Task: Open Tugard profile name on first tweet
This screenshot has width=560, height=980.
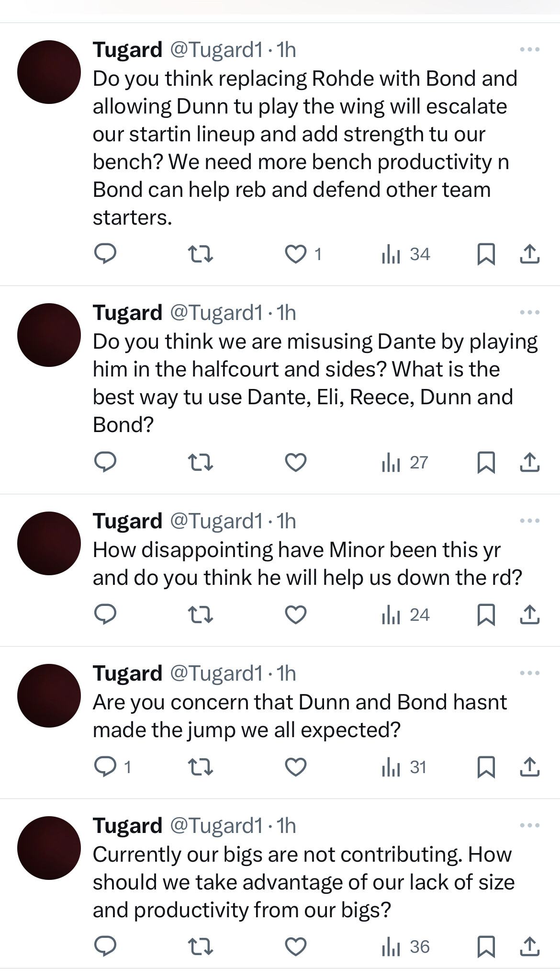Action: coord(127,50)
